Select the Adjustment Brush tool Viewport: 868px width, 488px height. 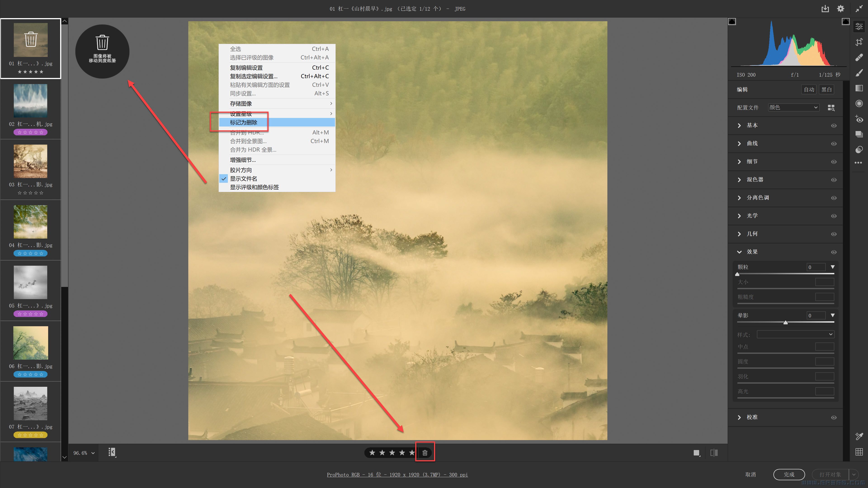(859, 73)
